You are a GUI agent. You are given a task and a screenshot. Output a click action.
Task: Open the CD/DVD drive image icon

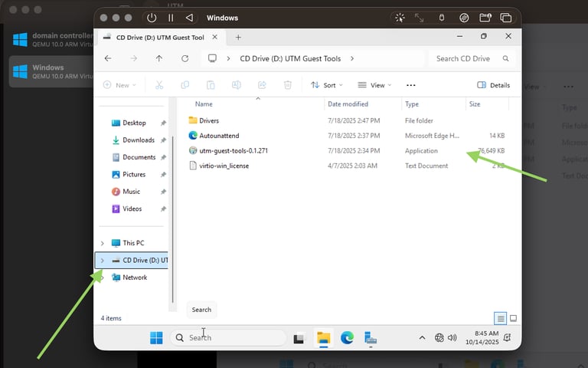click(464, 18)
